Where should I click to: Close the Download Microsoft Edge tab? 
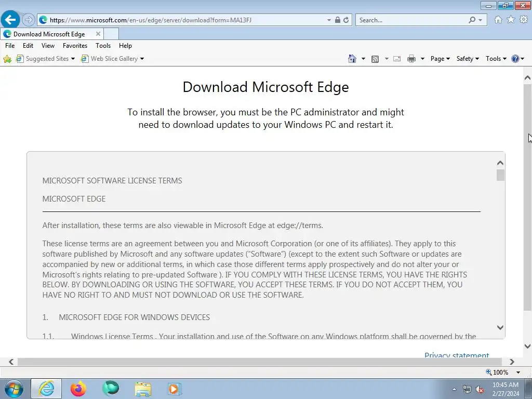pos(98,34)
